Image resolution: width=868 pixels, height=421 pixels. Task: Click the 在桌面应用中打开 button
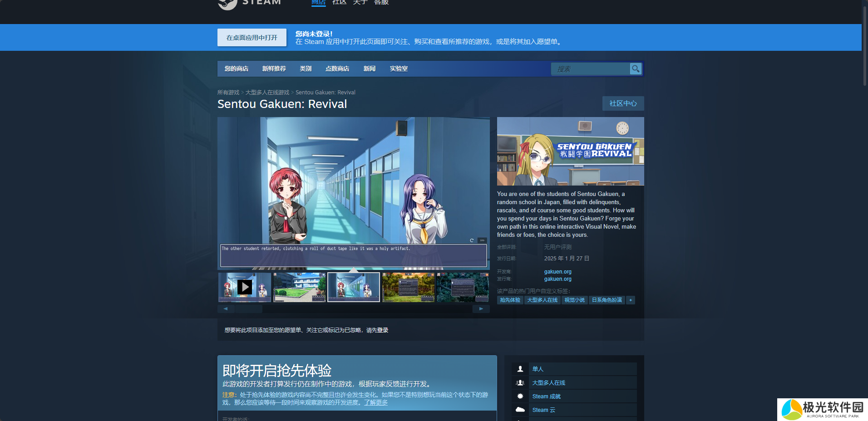[x=252, y=38]
